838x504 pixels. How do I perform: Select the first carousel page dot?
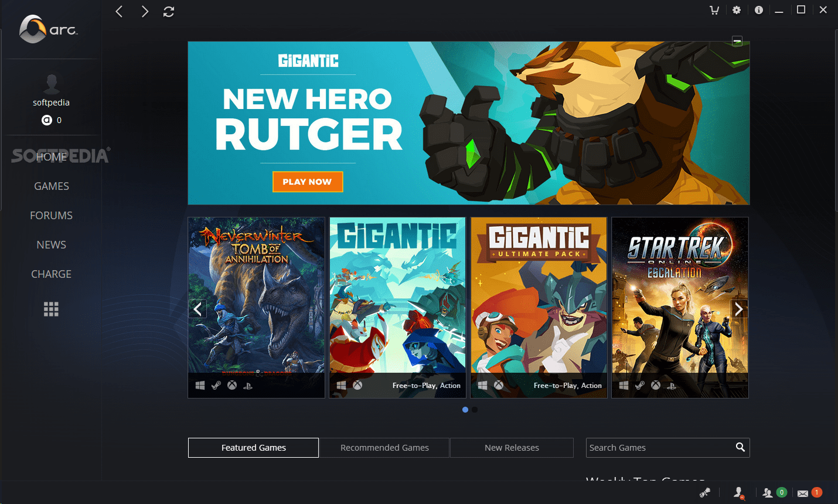tap(465, 410)
